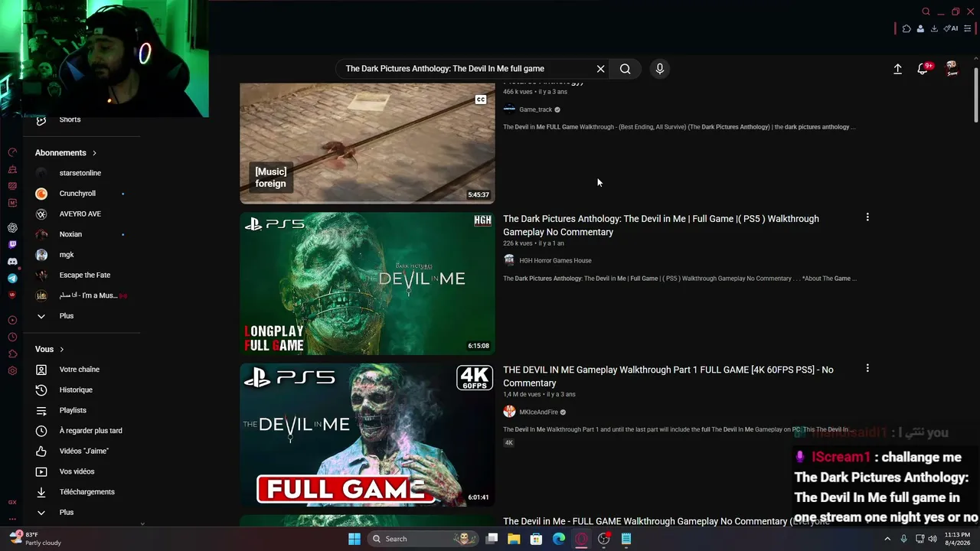Visit the Game_track channel
This screenshot has height=551, width=980.
(x=535, y=109)
